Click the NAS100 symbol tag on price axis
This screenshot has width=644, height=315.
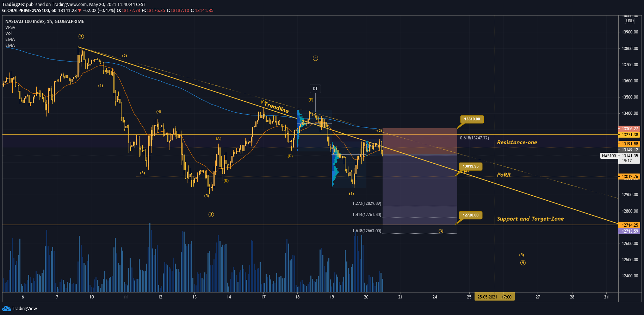tap(609, 156)
